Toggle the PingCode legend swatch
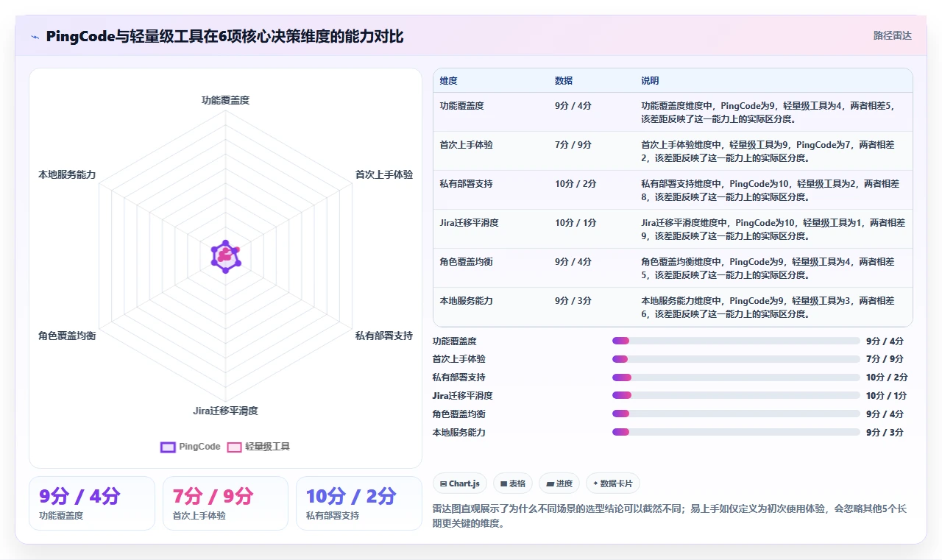Image resolution: width=942 pixels, height=560 pixels. point(168,447)
